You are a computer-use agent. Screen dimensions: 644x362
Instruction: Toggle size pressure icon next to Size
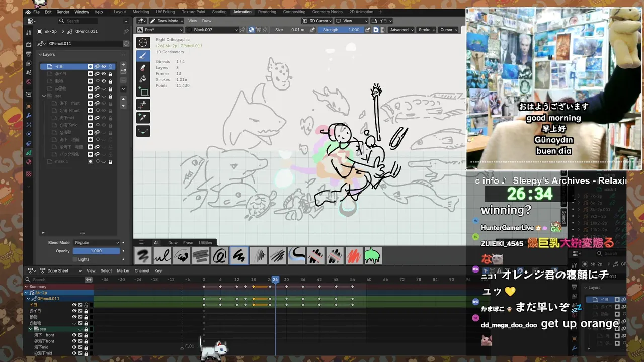coord(312,30)
